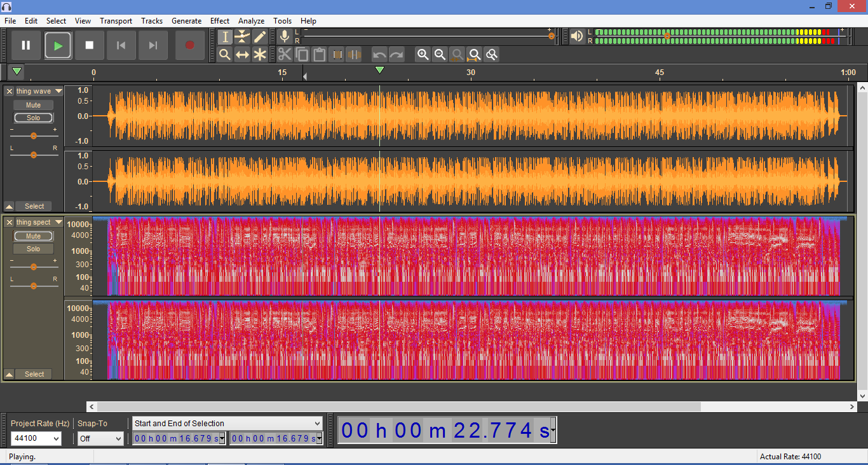Click the Redo arrow icon

pyautogui.click(x=397, y=55)
